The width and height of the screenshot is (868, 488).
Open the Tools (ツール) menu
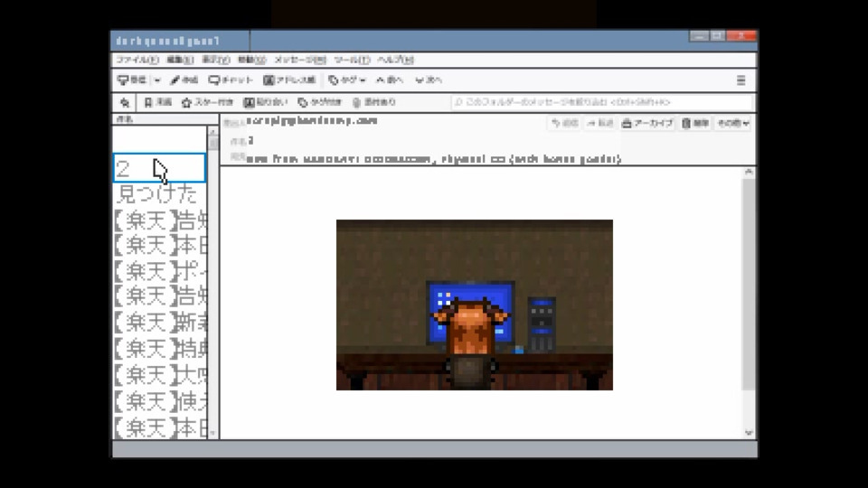[x=352, y=60]
